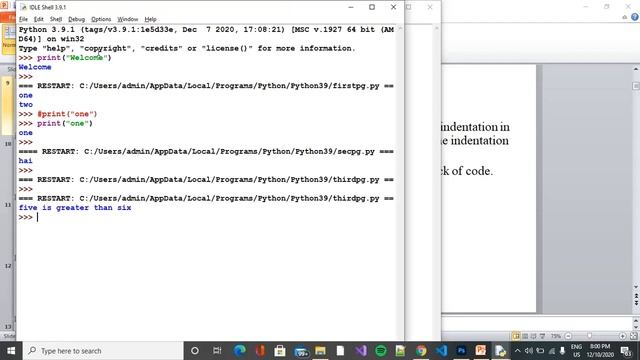Open the Debug menu in IDLE

pyautogui.click(x=76, y=19)
